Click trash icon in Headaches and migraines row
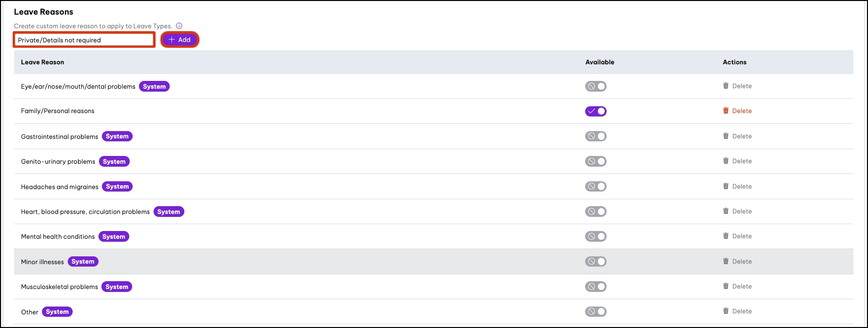 (x=726, y=186)
